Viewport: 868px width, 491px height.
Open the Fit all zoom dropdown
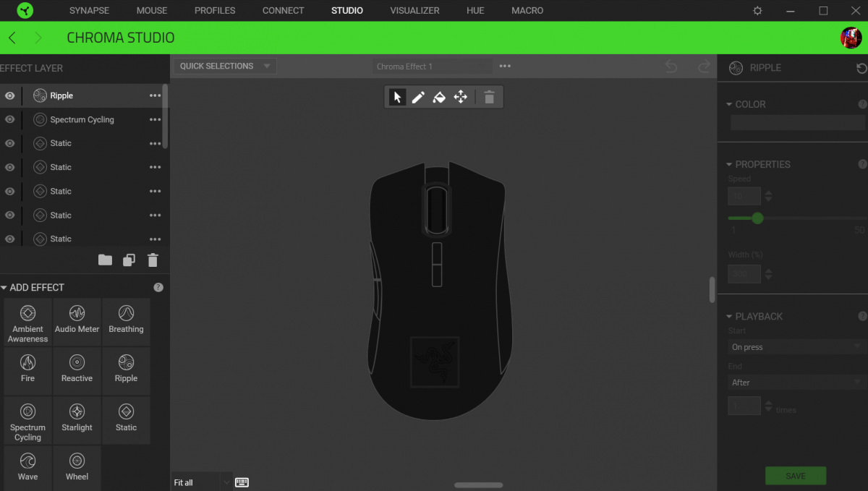click(x=202, y=482)
